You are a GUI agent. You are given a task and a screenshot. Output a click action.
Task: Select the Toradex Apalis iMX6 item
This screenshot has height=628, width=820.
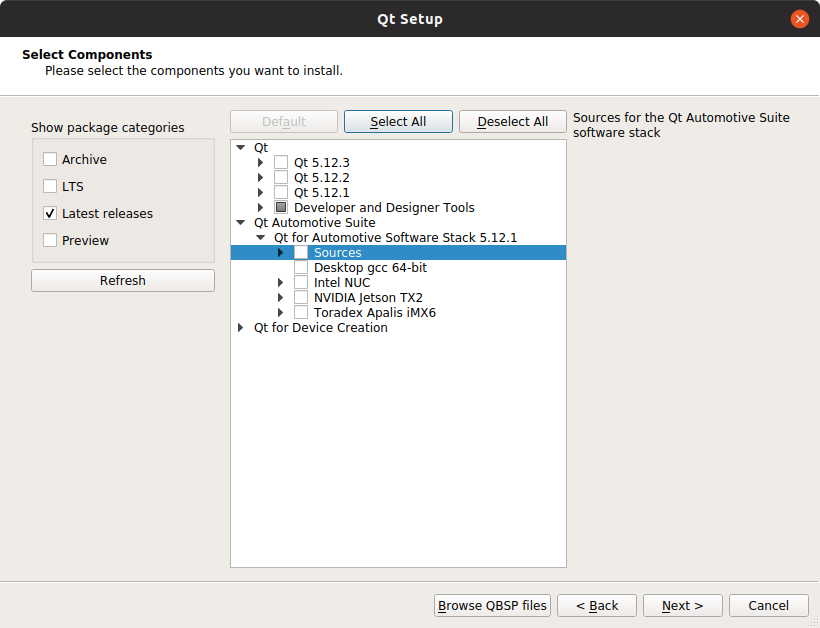click(x=374, y=312)
